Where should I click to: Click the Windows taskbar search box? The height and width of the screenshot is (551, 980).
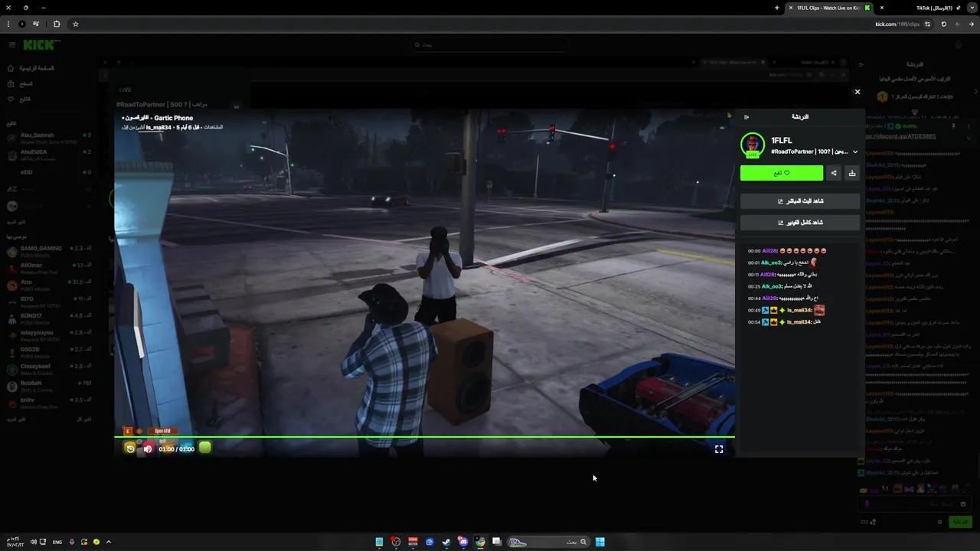tap(549, 542)
